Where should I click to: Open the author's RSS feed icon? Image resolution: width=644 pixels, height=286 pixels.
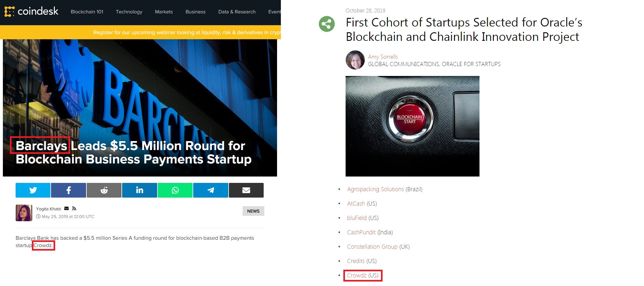[74, 208]
